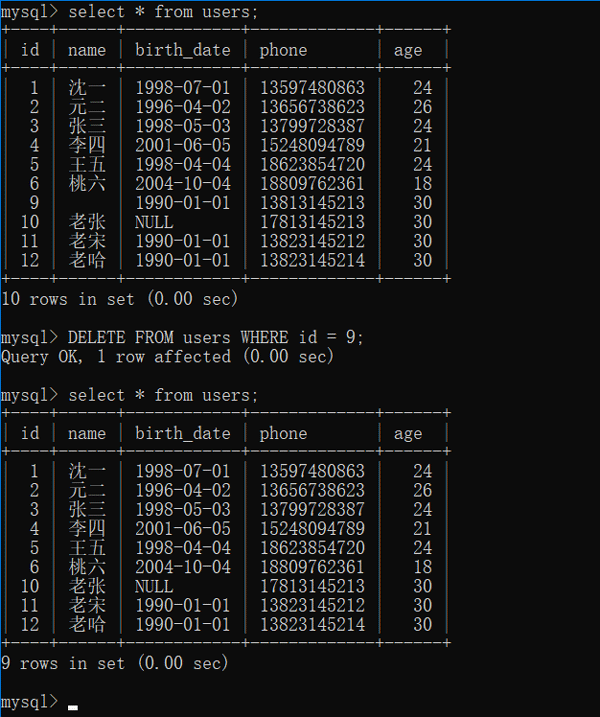This screenshot has height=717, width=600.
Task: Click name 老哈 in the 9-row table
Action: [87, 625]
